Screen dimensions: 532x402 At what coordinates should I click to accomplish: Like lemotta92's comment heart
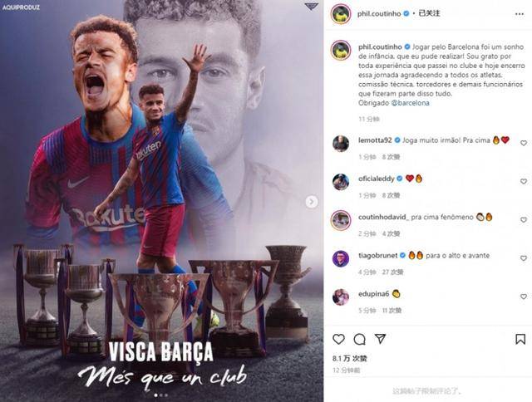(x=524, y=143)
